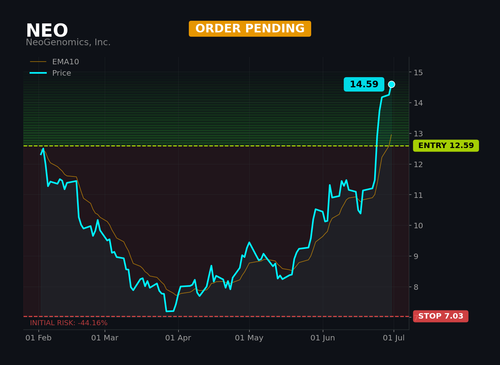Image resolution: width=500 pixels, height=365 pixels.
Task: Click the 01 May x-axis label
Action: (249, 338)
